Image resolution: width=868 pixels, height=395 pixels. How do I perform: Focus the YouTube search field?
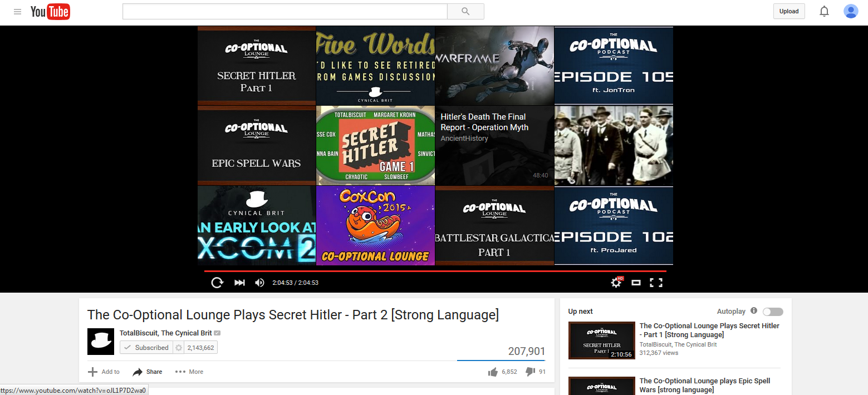(x=285, y=12)
